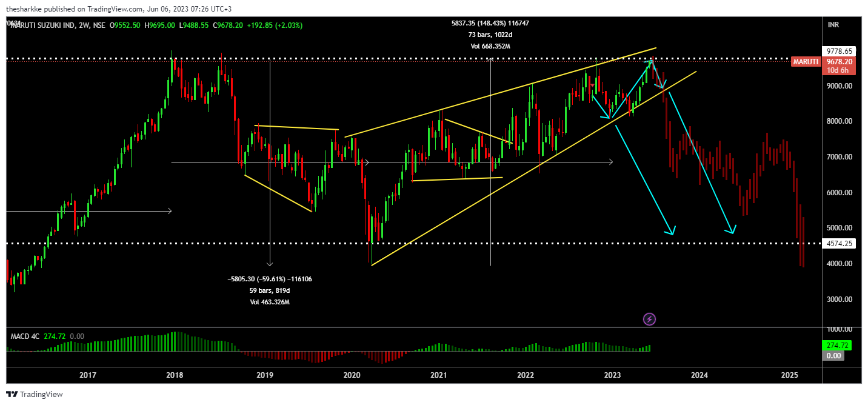The width and height of the screenshot is (868, 405).
Task: Click the MACD 4C indicator label
Action: pyautogui.click(x=25, y=336)
